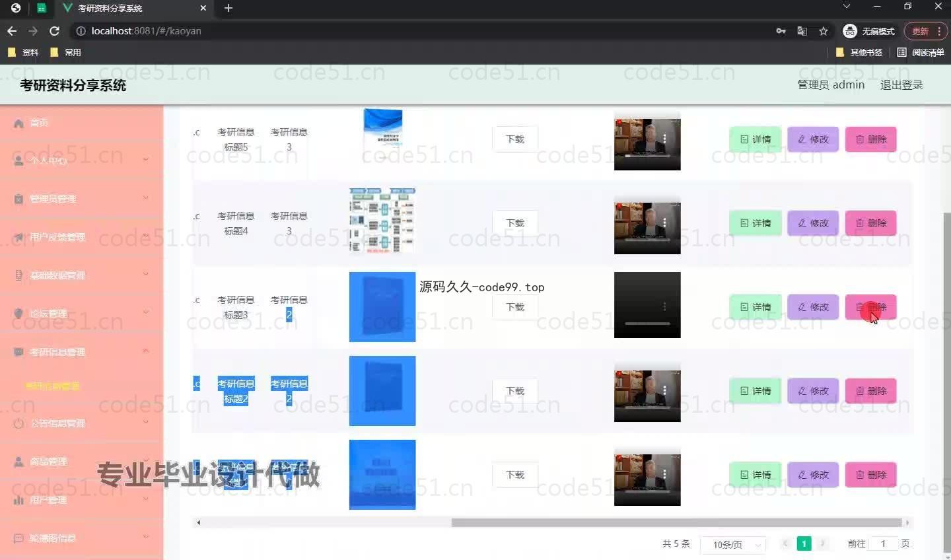
Task: Open the 10条/页 page size dropdown
Action: tap(733, 545)
